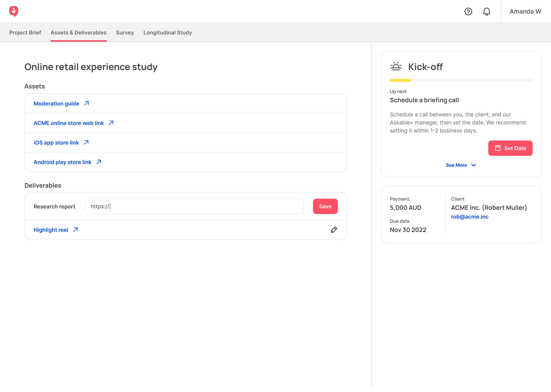Image resolution: width=551 pixels, height=392 pixels.
Task: Click the Nov 30 2022 due date
Action: click(x=408, y=230)
